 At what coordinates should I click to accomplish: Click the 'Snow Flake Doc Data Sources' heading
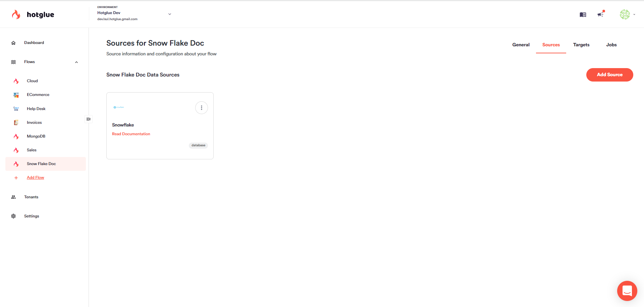point(143,75)
